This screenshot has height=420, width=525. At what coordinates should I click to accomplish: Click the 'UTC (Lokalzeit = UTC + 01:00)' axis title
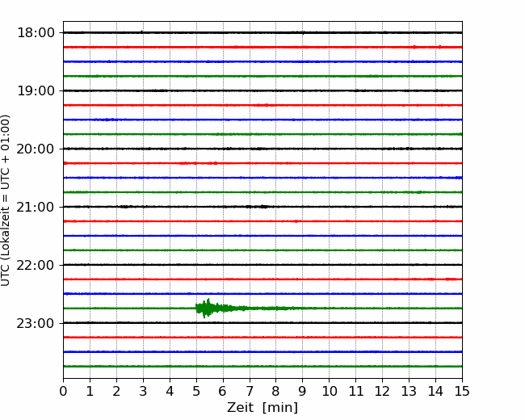6,199
